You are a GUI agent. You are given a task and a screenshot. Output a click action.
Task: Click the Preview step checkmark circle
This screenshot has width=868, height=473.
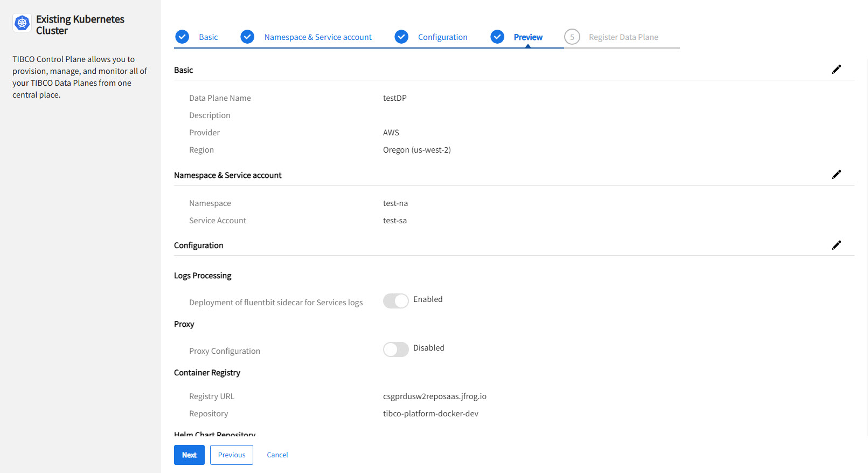tap(497, 37)
